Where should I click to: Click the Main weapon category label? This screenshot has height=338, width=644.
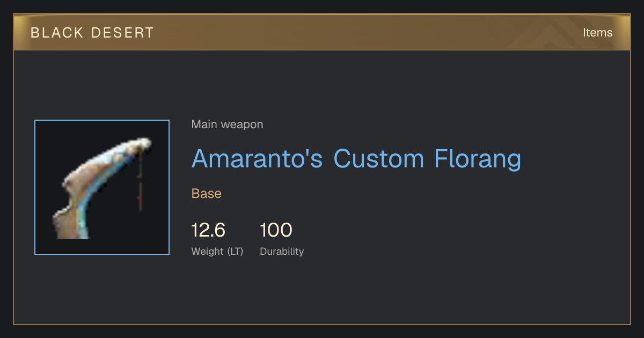pos(227,124)
